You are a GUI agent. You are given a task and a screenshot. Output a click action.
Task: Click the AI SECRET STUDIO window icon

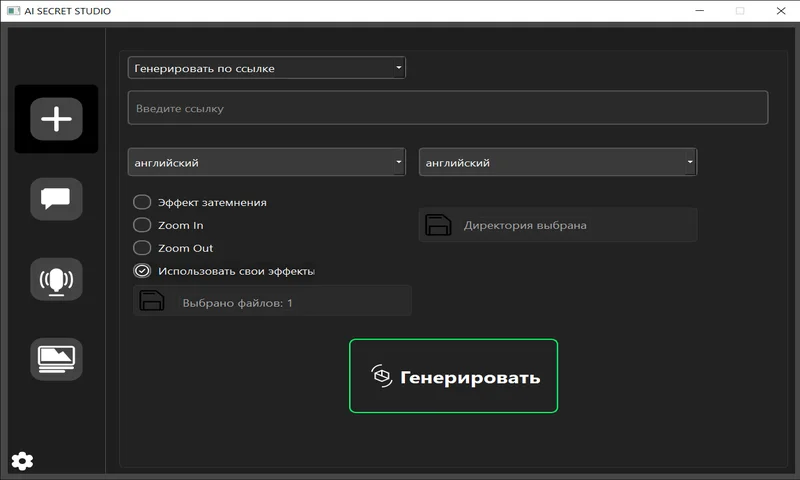coord(13,11)
